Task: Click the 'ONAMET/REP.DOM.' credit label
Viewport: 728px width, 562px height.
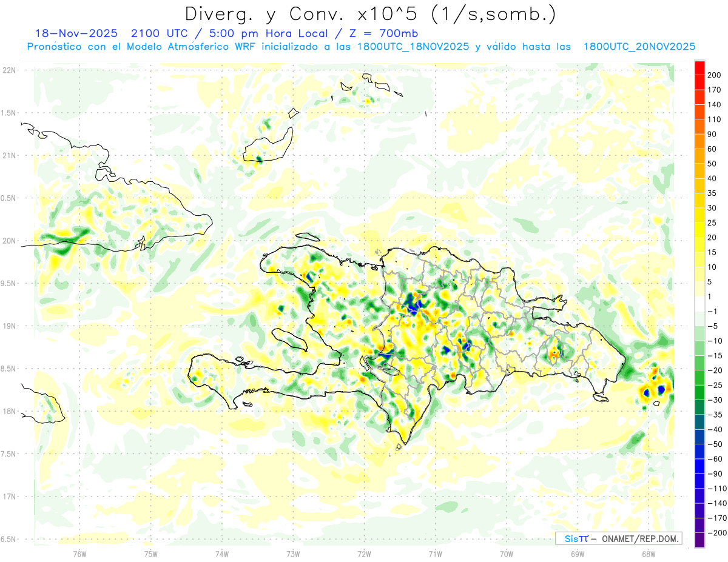Action: (639, 538)
